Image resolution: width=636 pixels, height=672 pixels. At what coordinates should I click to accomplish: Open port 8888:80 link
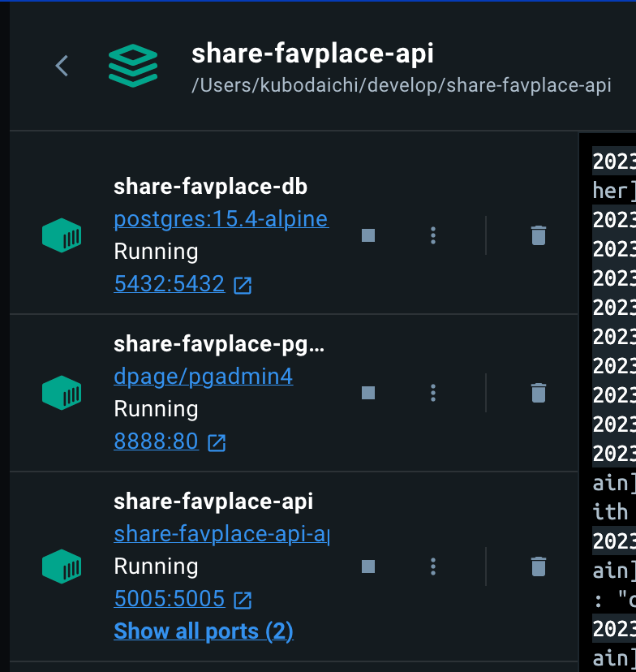tap(157, 441)
